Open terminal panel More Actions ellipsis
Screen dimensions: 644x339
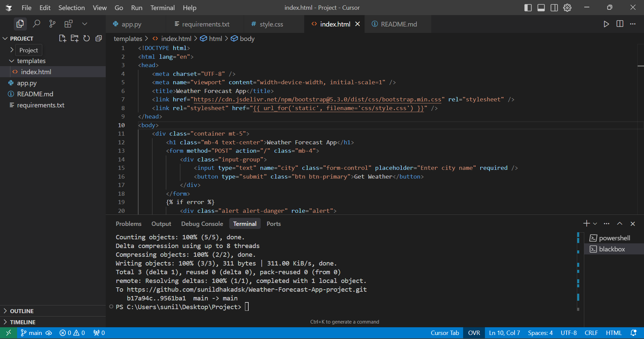(606, 224)
